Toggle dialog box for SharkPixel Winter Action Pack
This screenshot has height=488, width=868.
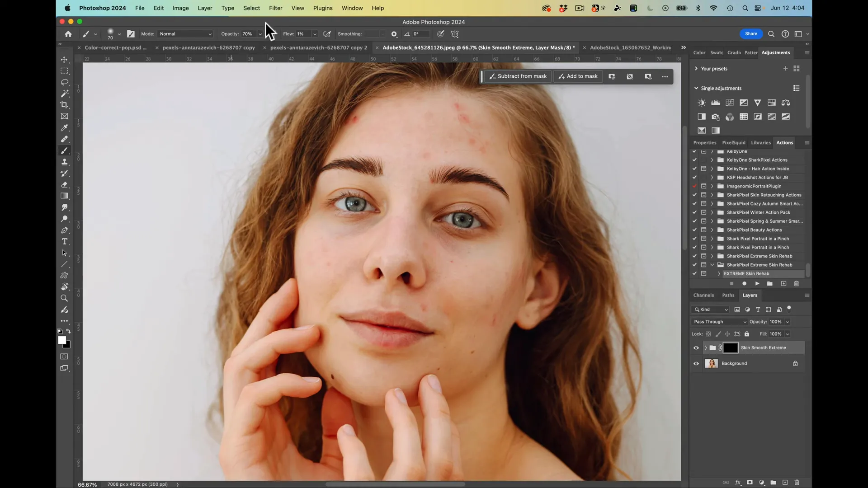704,212
